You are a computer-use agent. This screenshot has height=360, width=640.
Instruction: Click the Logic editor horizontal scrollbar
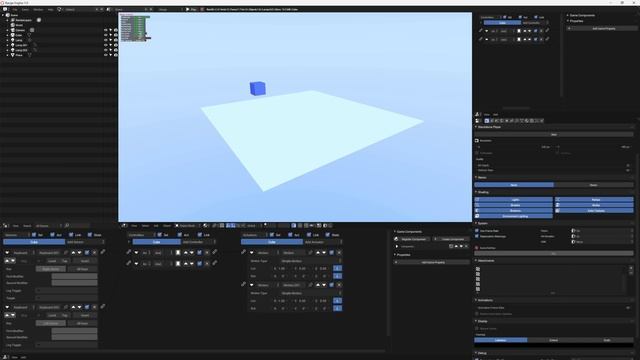[194, 351]
